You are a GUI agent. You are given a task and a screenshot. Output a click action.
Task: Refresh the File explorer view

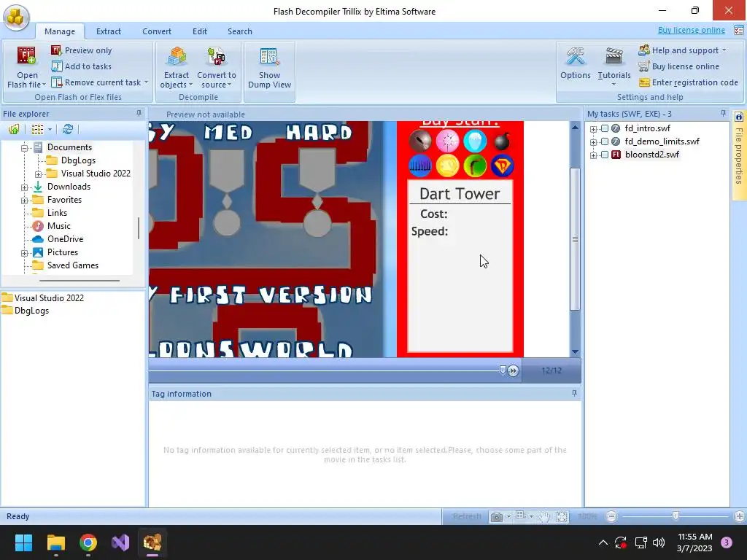pyautogui.click(x=68, y=129)
